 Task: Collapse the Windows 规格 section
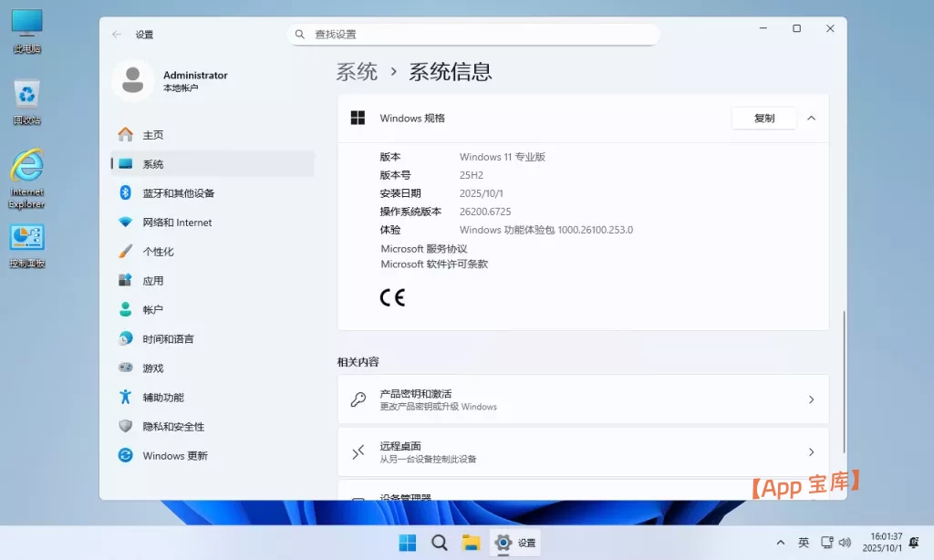tap(811, 118)
